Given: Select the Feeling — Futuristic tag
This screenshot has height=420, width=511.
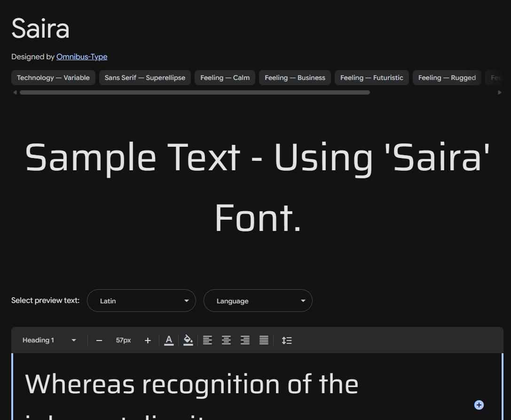Looking at the screenshot, I should tap(371, 78).
